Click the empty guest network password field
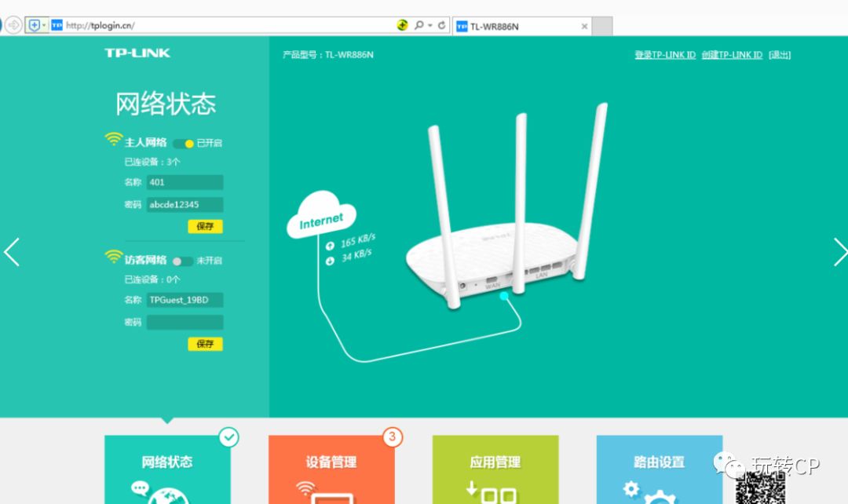This screenshot has width=848, height=504. 185,323
